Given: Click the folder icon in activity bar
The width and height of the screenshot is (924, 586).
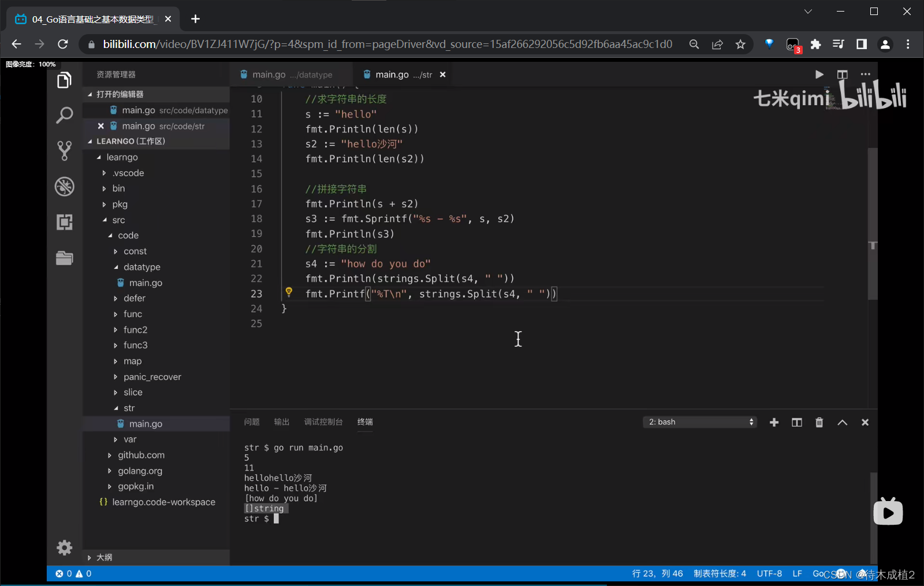Looking at the screenshot, I should (x=64, y=258).
